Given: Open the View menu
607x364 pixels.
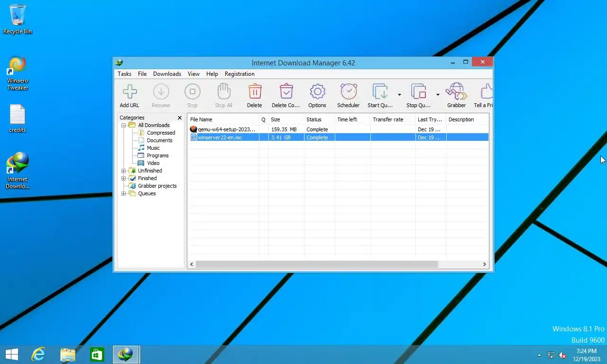Looking at the screenshot, I should coord(193,74).
